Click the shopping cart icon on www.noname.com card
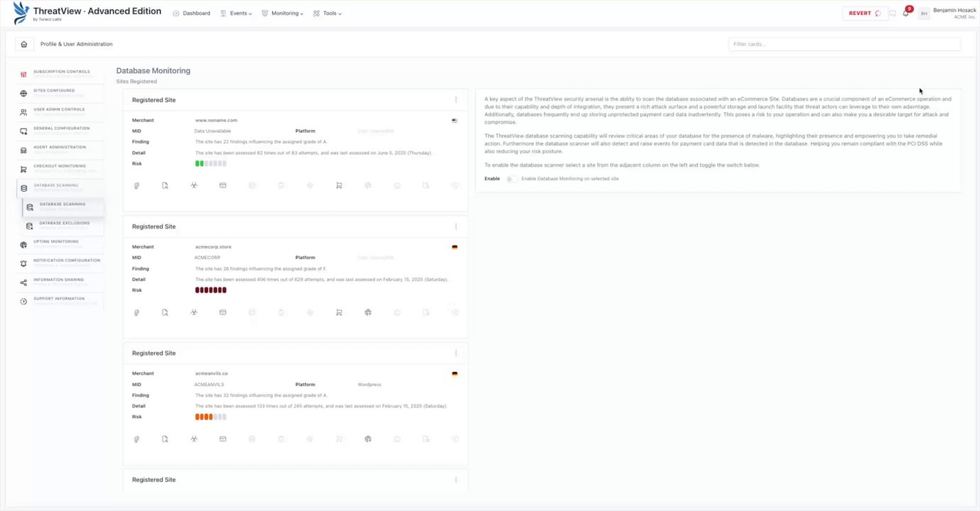Image resolution: width=980 pixels, height=511 pixels. pos(339,185)
